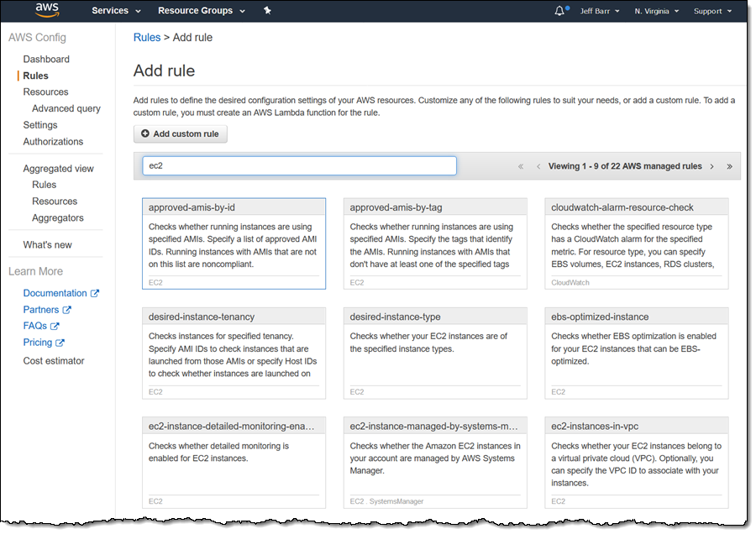This screenshot has height=534, width=756.
Task: Click the pin shortcut icon in navbar
Action: 267,10
